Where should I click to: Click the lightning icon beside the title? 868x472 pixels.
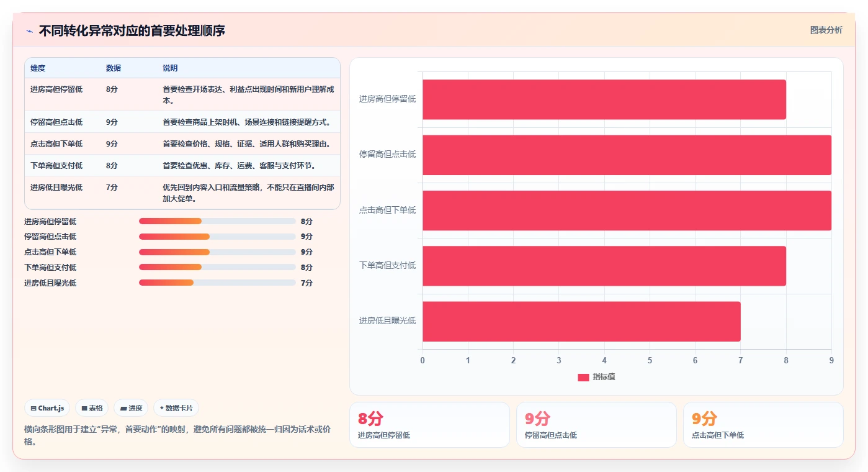(x=29, y=31)
